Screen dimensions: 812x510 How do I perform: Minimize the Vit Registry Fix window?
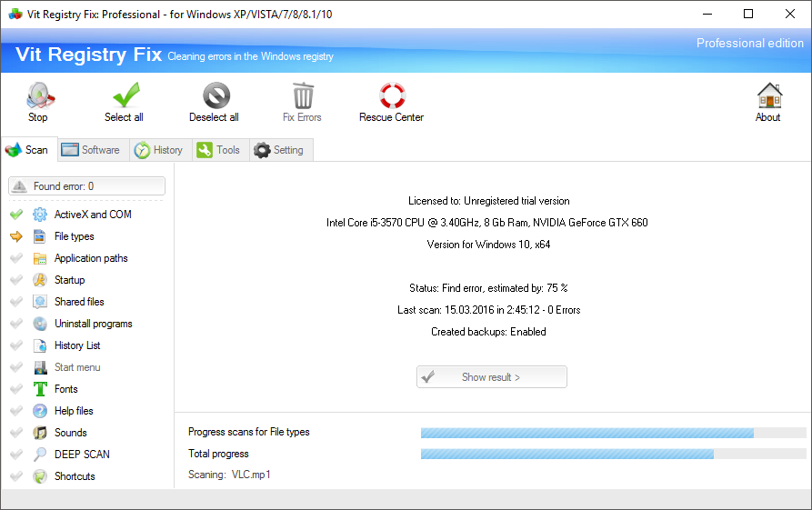click(707, 14)
